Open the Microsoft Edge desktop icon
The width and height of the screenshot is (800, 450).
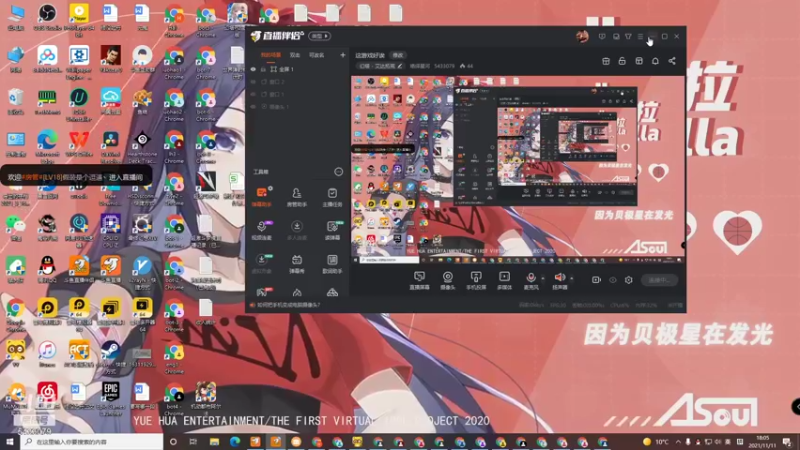click(x=47, y=144)
